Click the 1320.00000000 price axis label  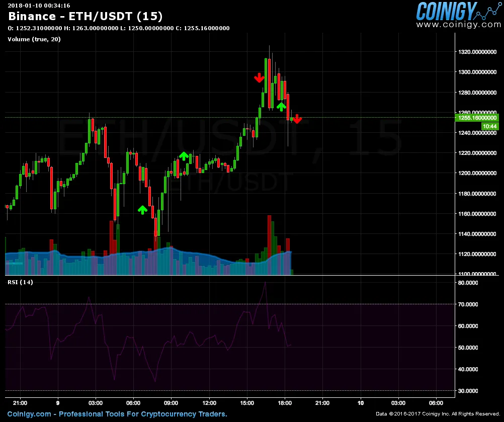[x=477, y=52]
